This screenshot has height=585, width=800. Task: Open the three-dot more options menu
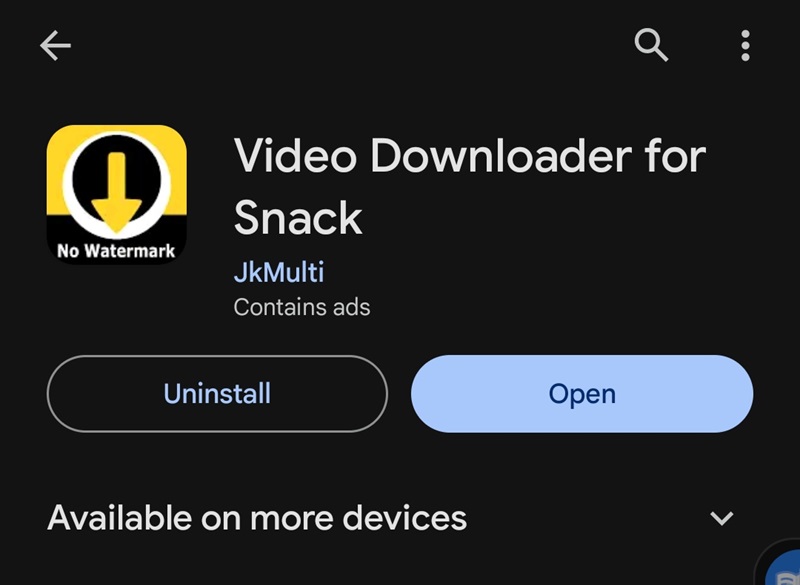[x=745, y=45]
